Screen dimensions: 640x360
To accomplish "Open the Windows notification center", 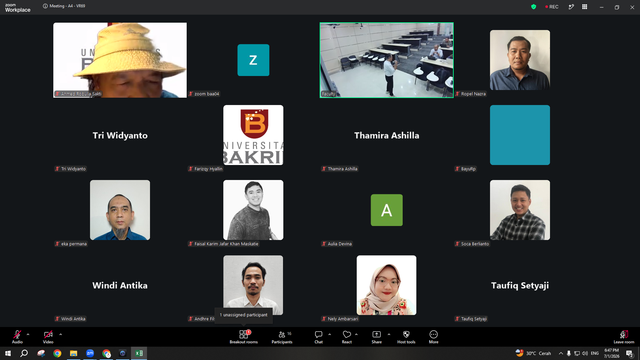I will [629, 353].
